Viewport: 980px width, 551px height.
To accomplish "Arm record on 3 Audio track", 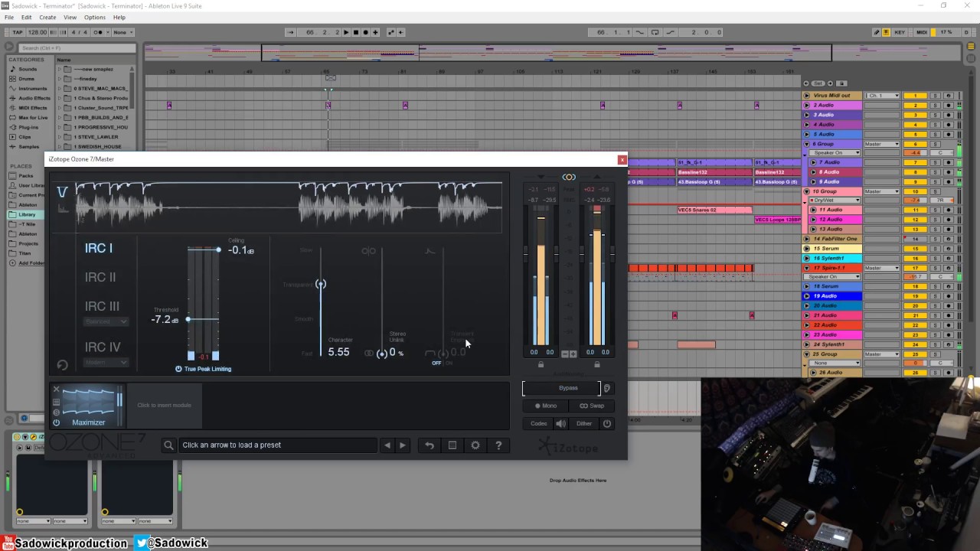I will (x=948, y=115).
